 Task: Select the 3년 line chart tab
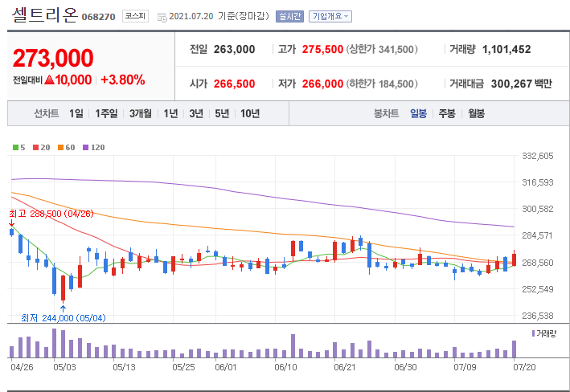(x=196, y=114)
